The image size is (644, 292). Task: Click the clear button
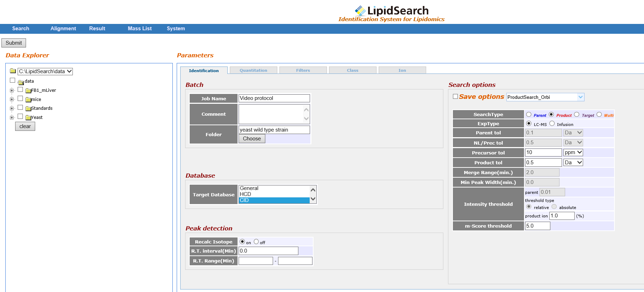(25, 126)
